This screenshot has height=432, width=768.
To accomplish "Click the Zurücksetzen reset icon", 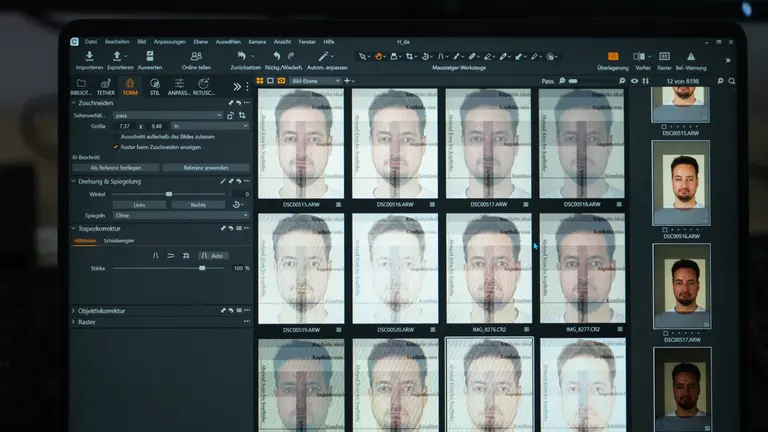I will point(241,56).
